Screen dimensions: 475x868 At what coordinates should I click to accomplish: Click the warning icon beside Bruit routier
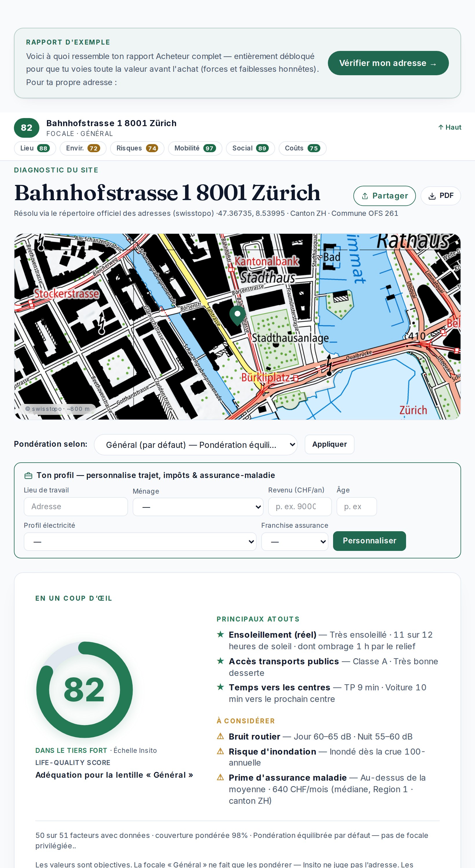click(220, 736)
